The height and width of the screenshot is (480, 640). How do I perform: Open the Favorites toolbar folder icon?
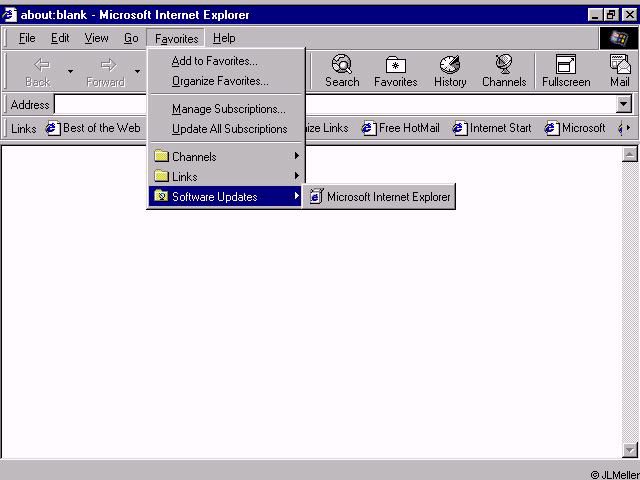[396, 65]
